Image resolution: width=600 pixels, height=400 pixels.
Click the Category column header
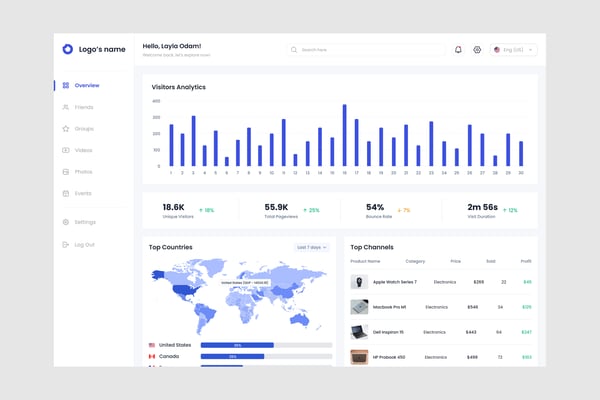point(415,261)
